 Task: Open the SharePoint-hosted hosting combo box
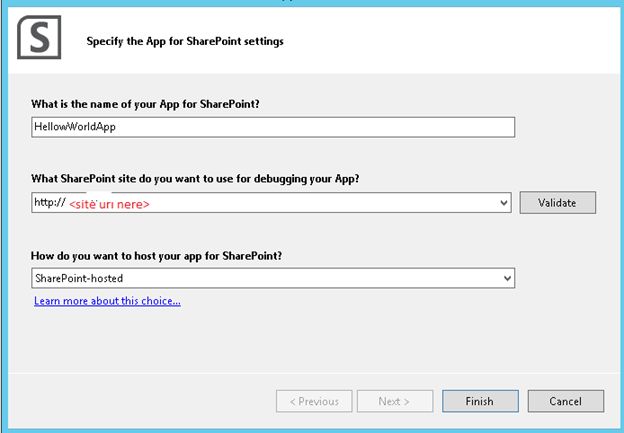273,277
